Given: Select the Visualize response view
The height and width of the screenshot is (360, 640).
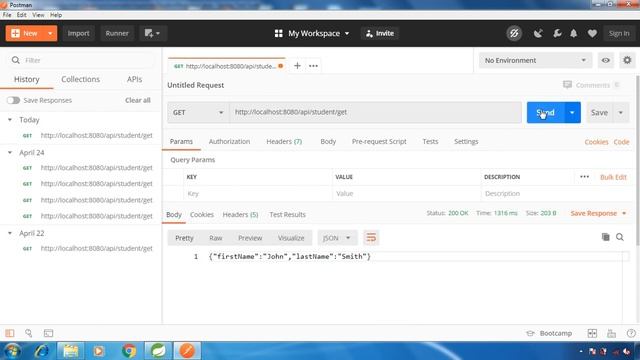Looking at the screenshot, I should tap(291, 238).
